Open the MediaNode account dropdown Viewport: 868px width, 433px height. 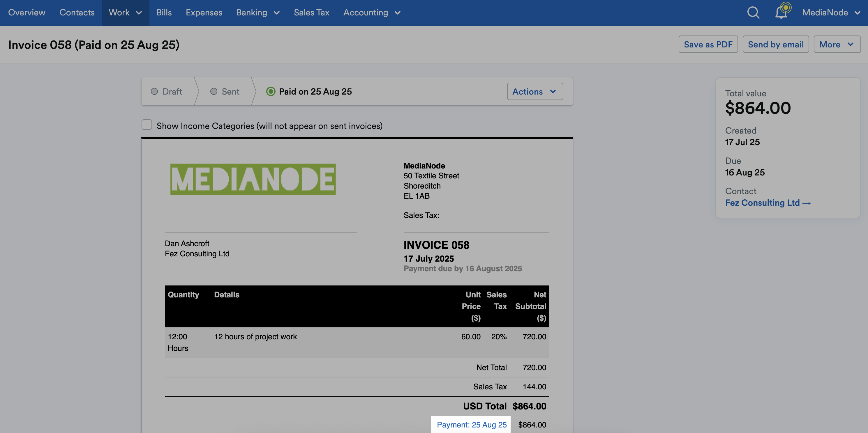tap(831, 13)
